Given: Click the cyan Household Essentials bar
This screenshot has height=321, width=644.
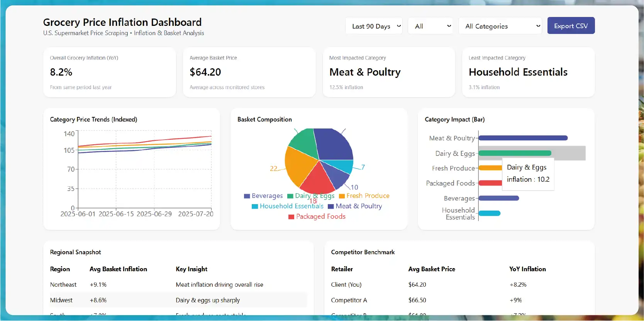Looking at the screenshot, I should coord(489,213).
